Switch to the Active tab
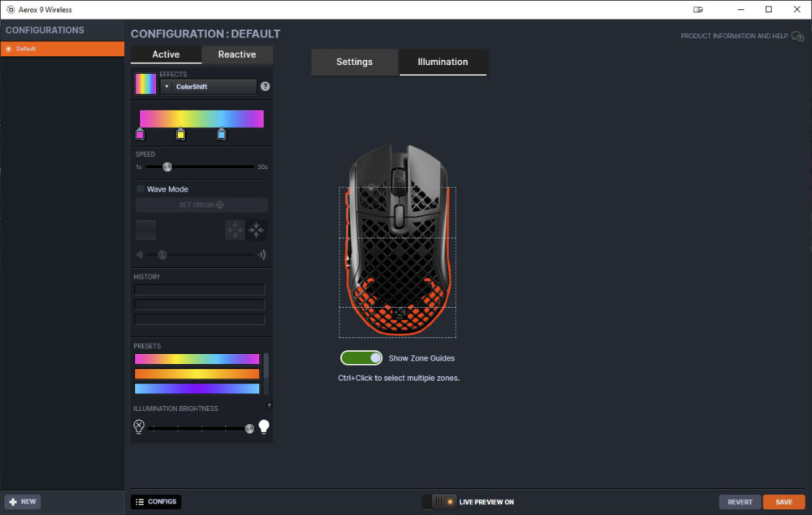 166,54
